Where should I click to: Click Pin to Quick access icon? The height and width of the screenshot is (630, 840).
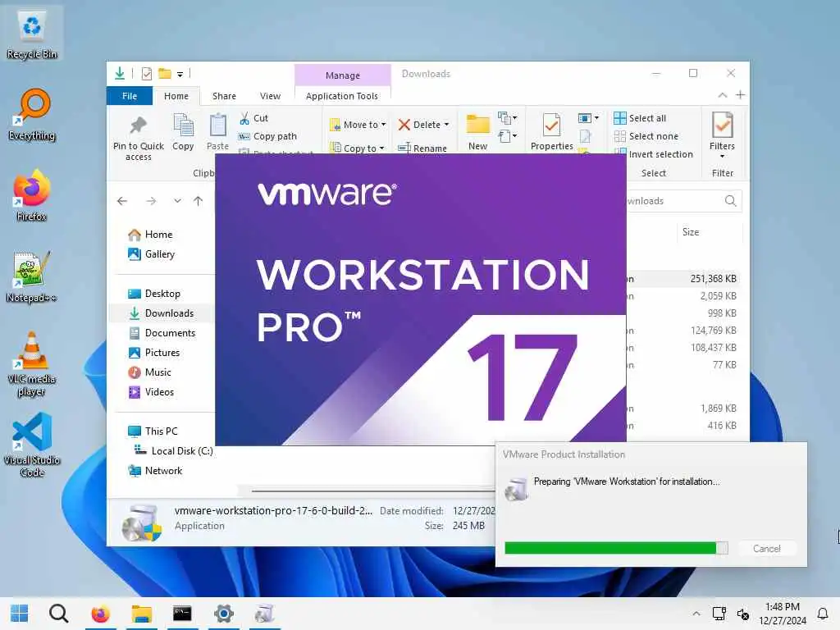click(138, 126)
